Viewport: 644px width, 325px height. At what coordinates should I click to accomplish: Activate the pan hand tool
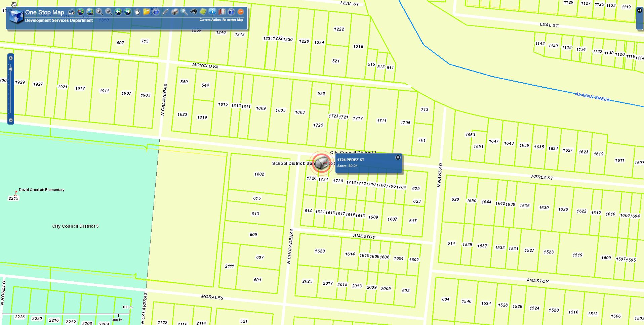(137, 12)
